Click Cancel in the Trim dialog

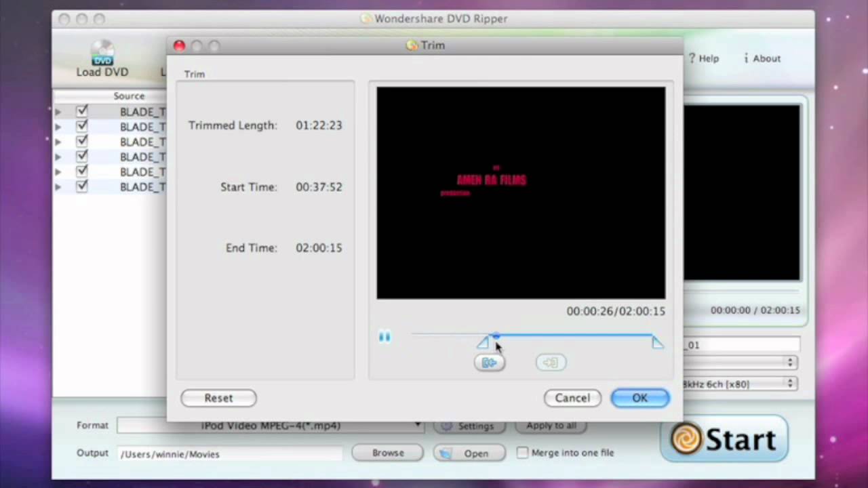[572, 398]
